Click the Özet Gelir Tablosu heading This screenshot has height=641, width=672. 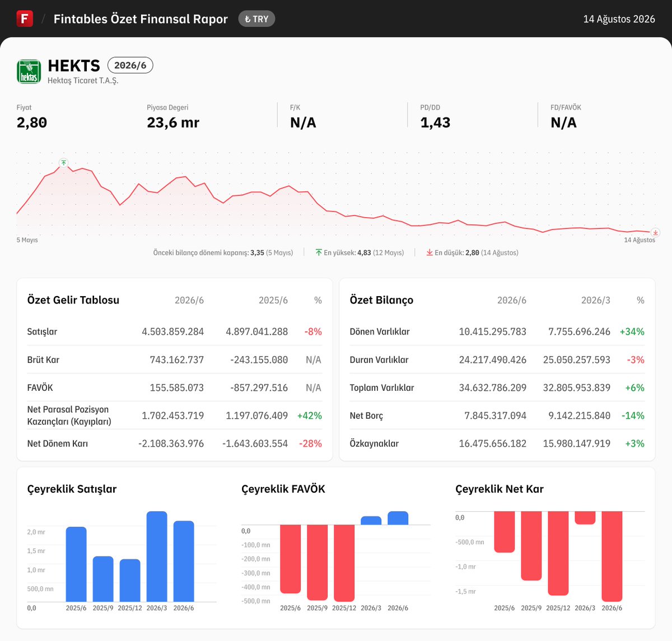(x=73, y=300)
